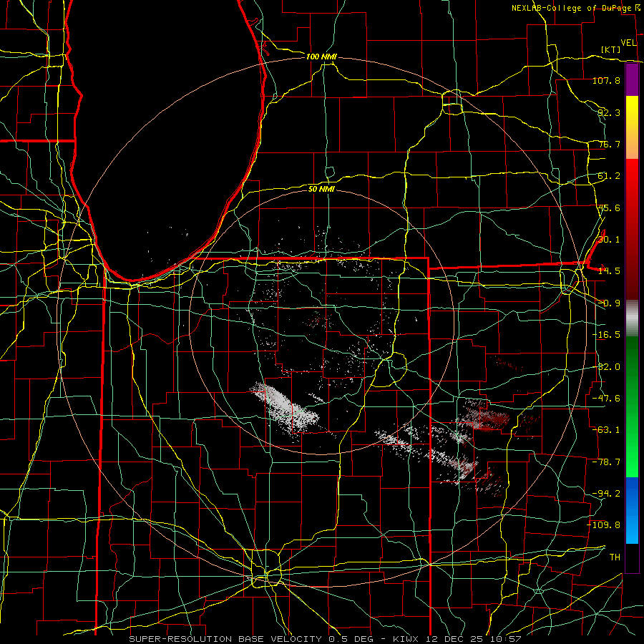Click the 50 NMI range ring label
The height and width of the screenshot is (644, 644).
(321, 189)
